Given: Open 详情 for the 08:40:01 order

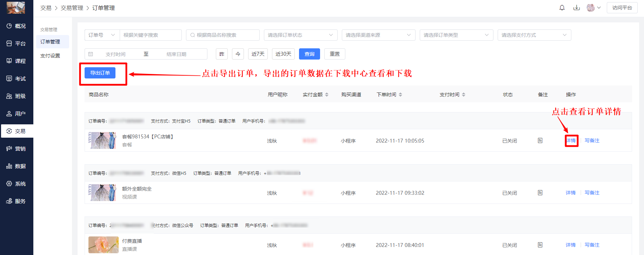Looking at the screenshot, I should (571, 245).
